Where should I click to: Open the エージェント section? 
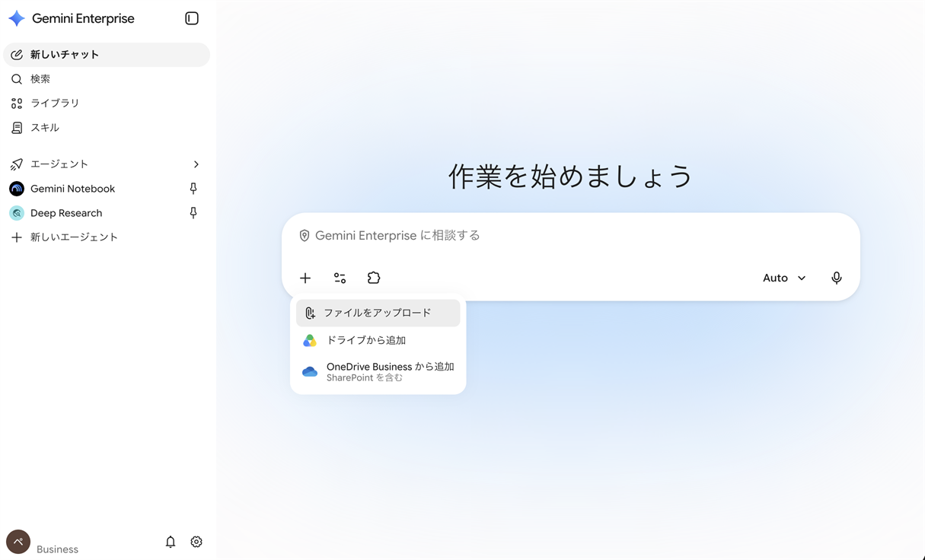[107, 164]
